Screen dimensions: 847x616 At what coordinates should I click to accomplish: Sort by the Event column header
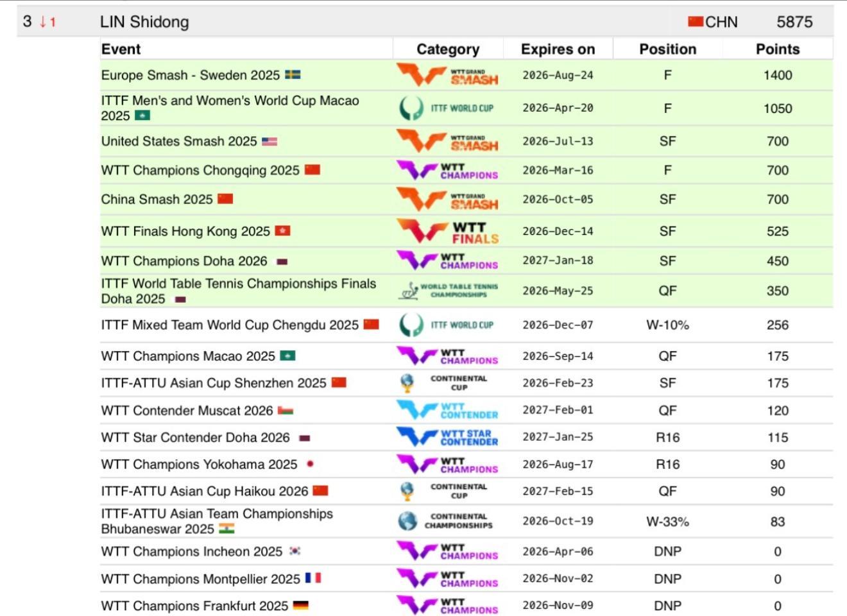pyautogui.click(x=121, y=49)
